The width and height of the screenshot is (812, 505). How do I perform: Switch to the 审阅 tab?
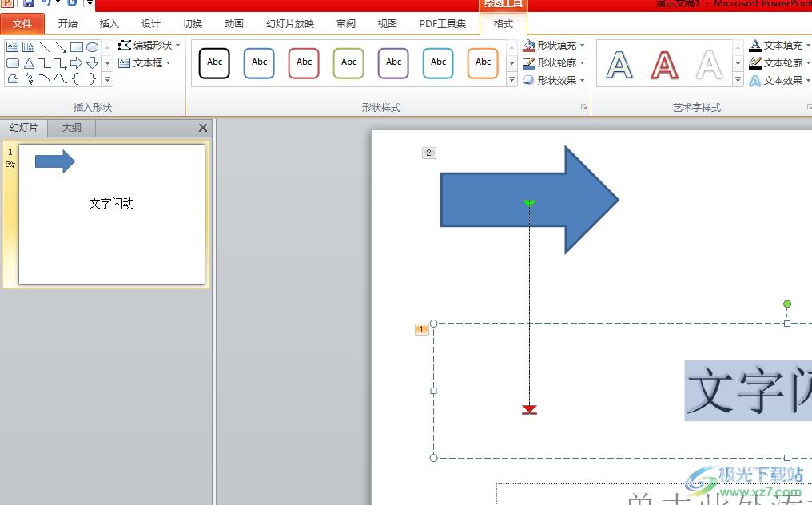[x=346, y=24]
